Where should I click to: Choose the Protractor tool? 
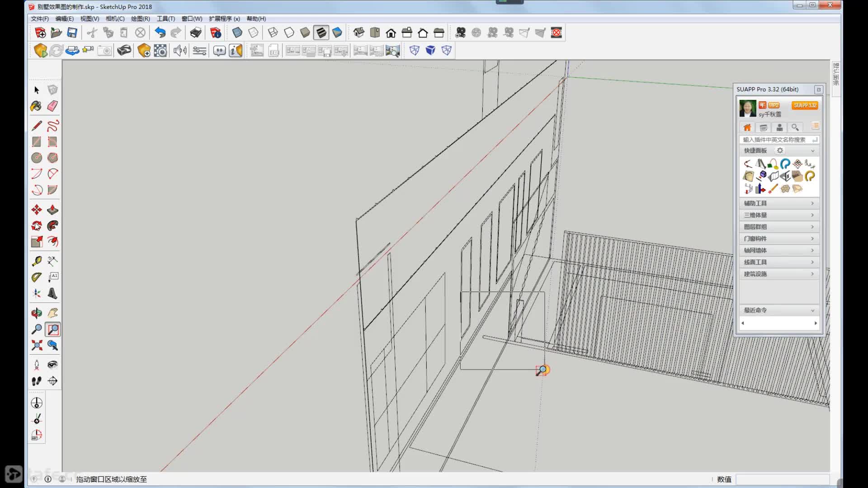tap(37, 277)
